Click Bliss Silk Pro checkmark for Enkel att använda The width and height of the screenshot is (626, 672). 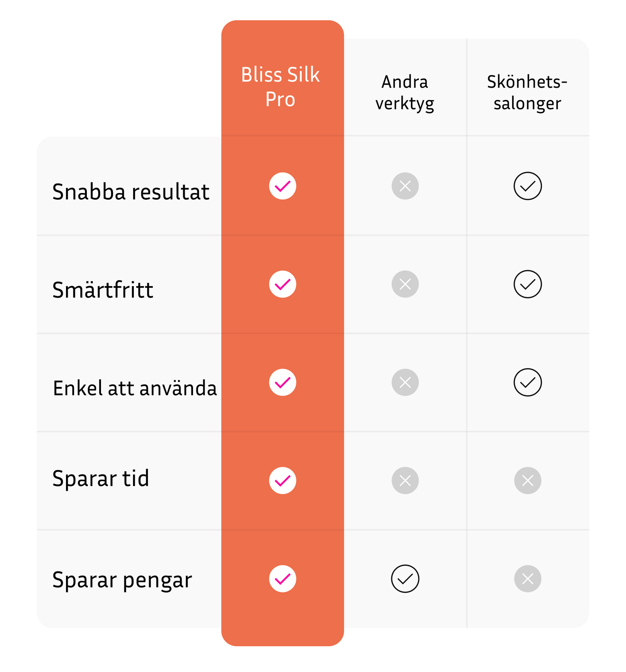[x=282, y=382]
